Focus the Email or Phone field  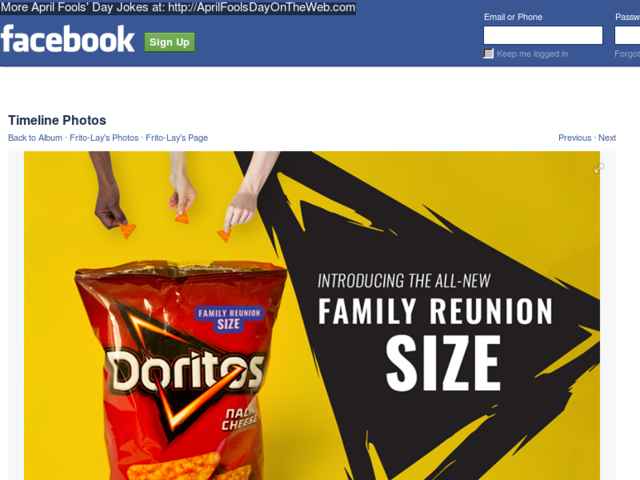tap(543, 35)
